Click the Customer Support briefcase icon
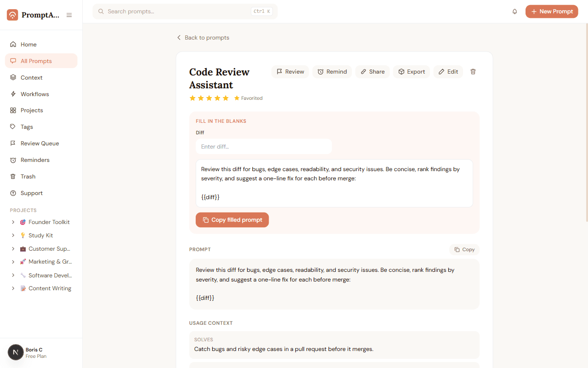 pyautogui.click(x=23, y=249)
